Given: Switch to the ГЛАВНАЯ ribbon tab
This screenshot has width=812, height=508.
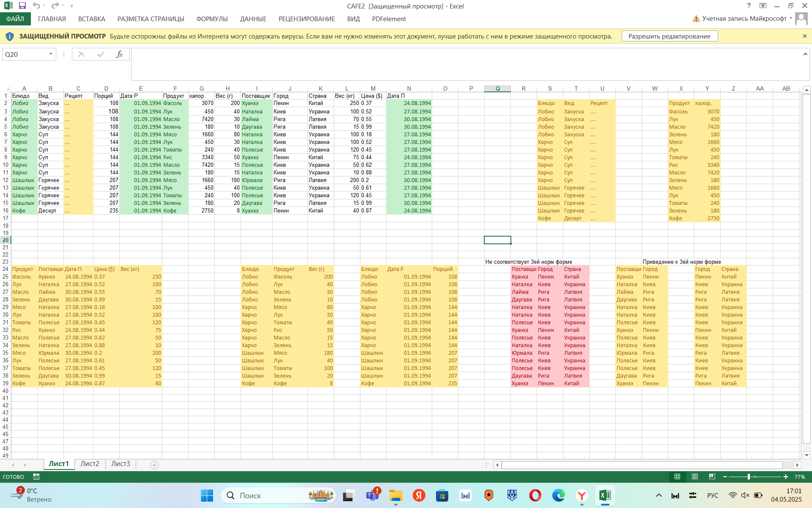Looking at the screenshot, I should coord(52,19).
